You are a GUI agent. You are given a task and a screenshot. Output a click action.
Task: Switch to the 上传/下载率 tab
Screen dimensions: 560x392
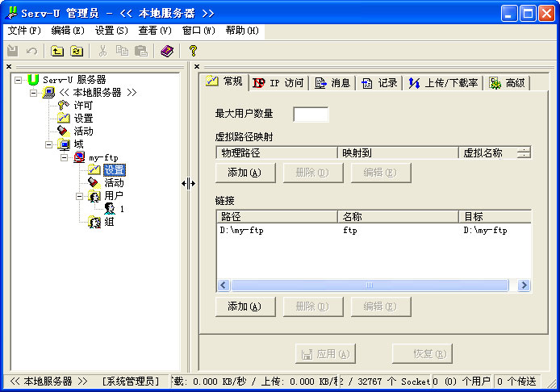click(x=443, y=83)
